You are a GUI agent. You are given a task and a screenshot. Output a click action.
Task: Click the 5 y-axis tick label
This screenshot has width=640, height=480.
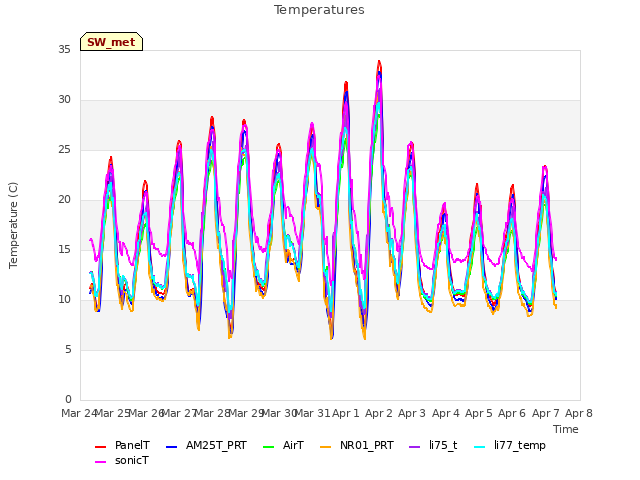pyautogui.click(x=68, y=350)
